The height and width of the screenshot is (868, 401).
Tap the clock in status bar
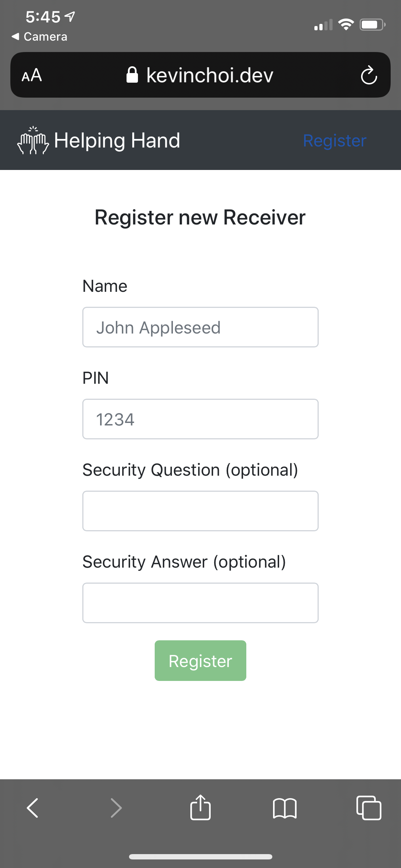pos(43,17)
